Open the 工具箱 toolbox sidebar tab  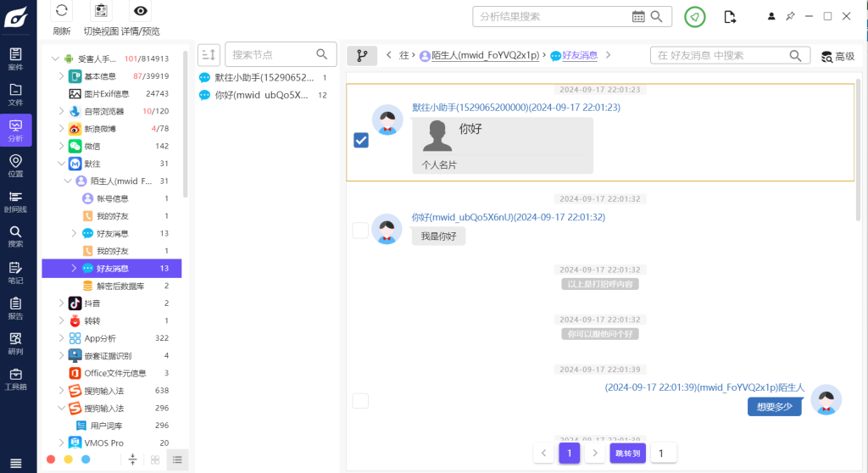15,380
